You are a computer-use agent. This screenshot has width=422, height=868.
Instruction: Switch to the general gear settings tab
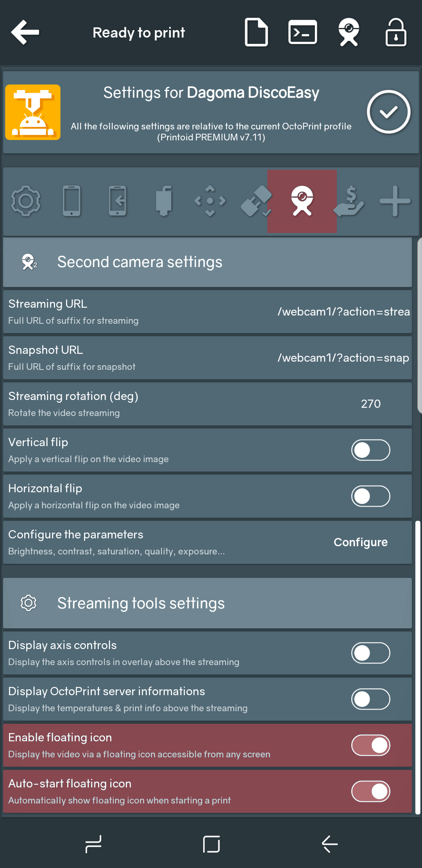26,201
